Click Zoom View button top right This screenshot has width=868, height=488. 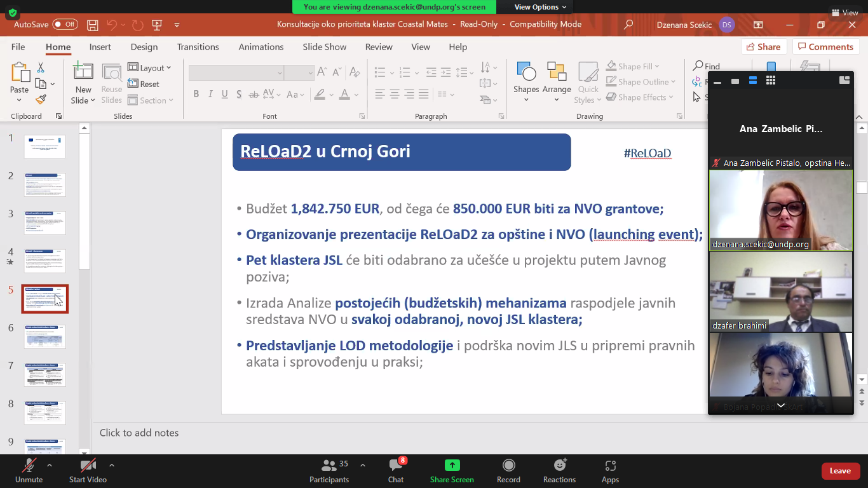coord(845,12)
